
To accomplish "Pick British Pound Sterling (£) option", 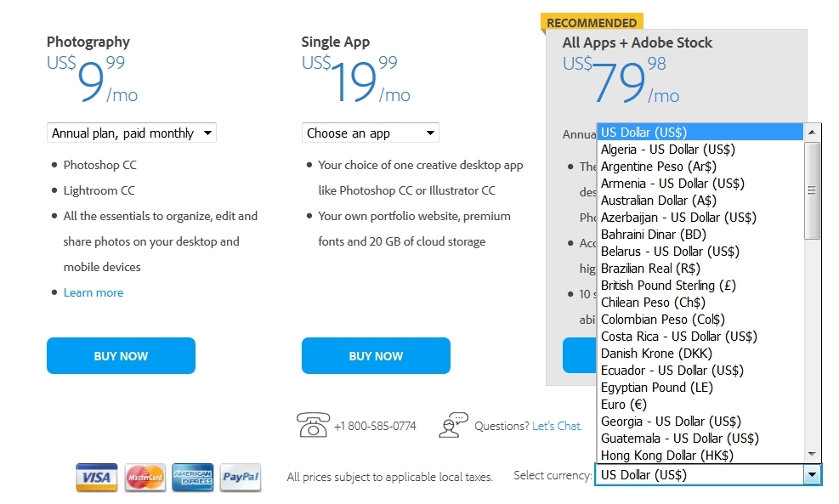I will pyautogui.click(x=668, y=286).
